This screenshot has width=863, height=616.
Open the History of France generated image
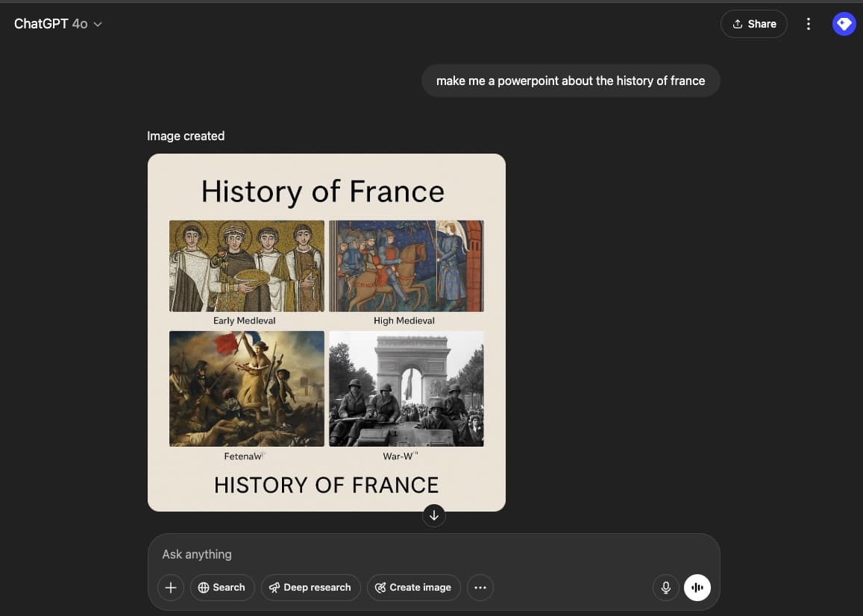pyautogui.click(x=326, y=332)
